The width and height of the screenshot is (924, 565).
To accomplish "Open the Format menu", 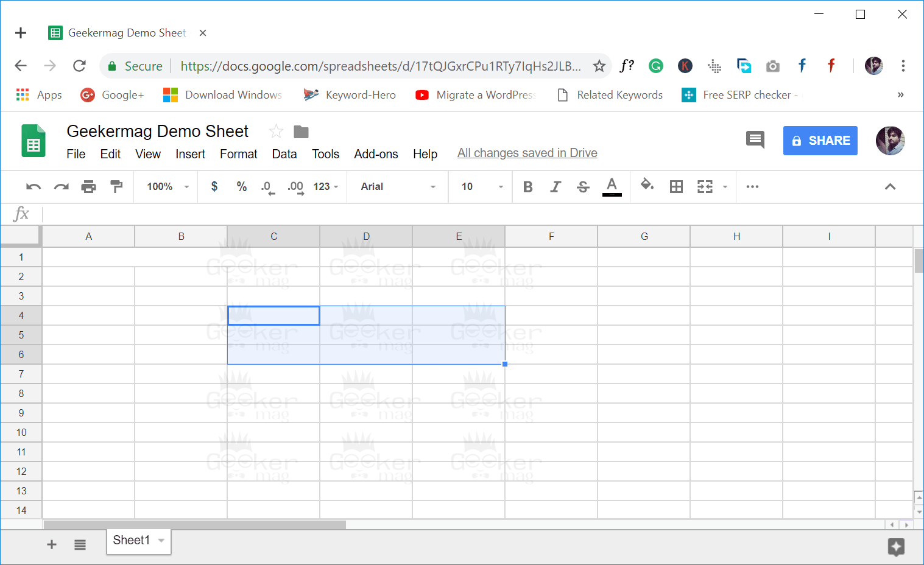I will click(x=238, y=154).
